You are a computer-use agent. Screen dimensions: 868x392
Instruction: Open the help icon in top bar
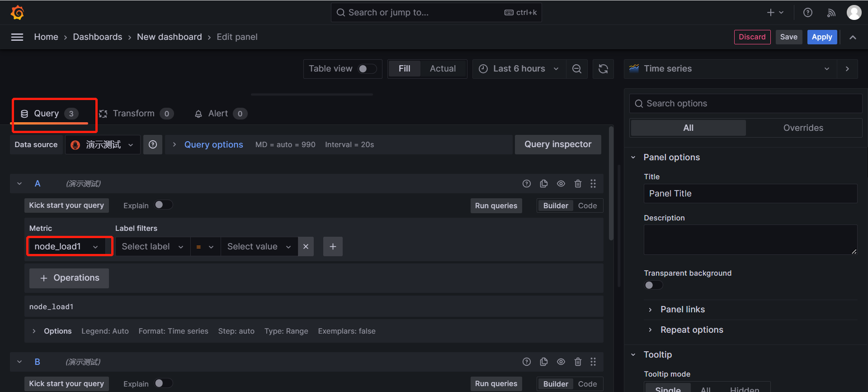coord(807,13)
